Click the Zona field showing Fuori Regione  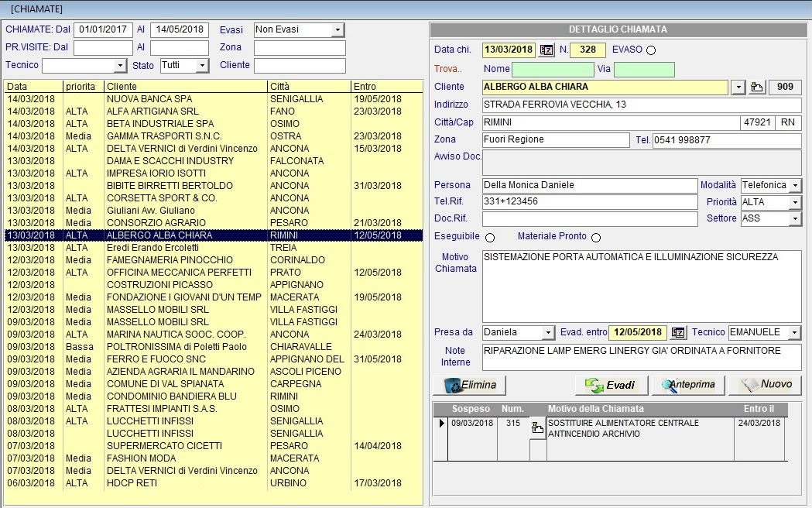pos(557,140)
